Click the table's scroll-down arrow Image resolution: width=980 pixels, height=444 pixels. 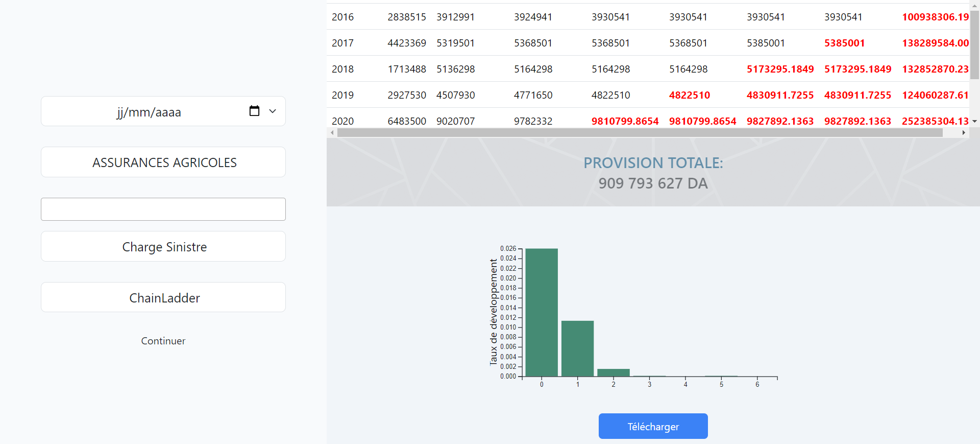click(974, 122)
